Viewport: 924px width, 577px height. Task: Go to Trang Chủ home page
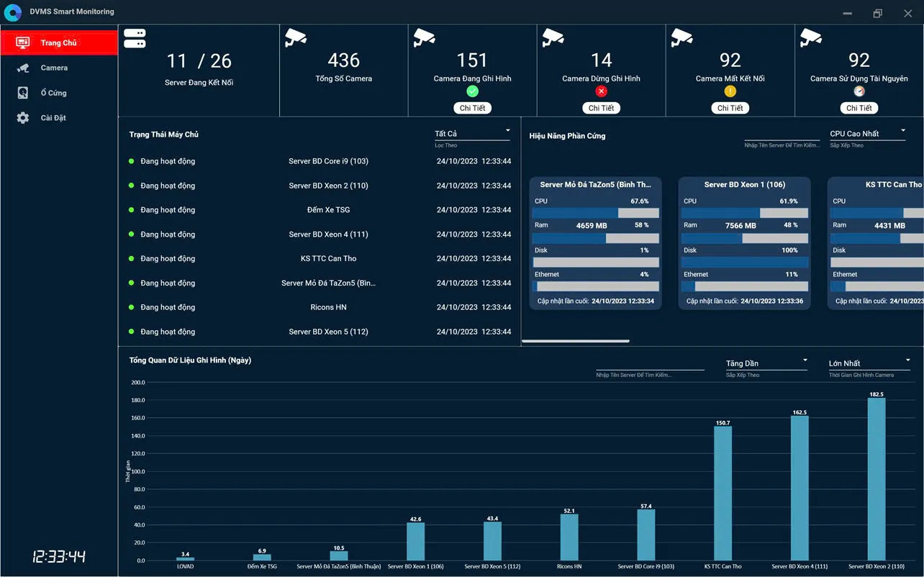58,42
